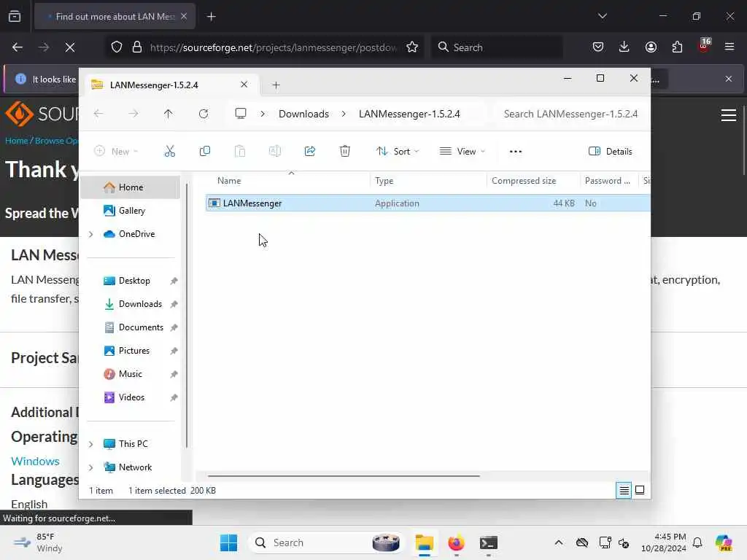Select the LANMessenger application file
The width and height of the screenshot is (747, 560).
pyautogui.click(x=427, y=203)
